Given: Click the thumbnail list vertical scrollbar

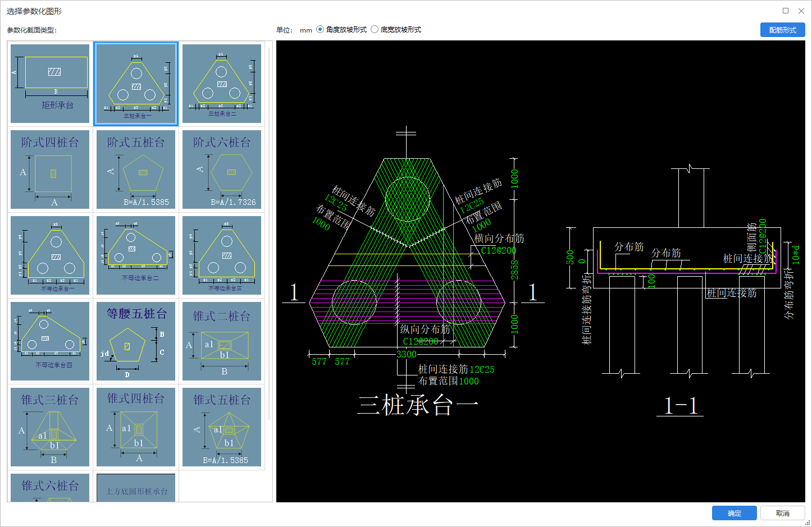Looking at the screenshot, I should coord(270,233).
